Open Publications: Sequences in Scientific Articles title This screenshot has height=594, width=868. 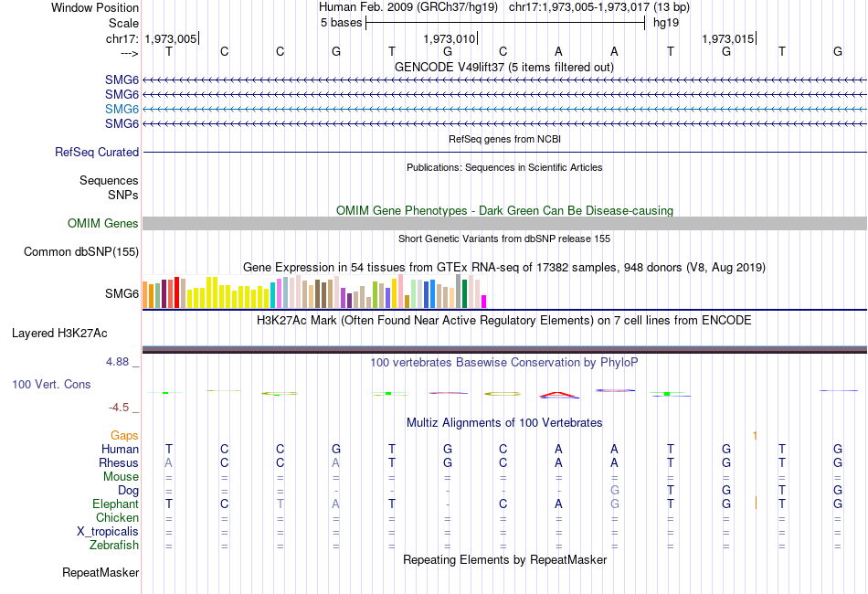point(504,167)
